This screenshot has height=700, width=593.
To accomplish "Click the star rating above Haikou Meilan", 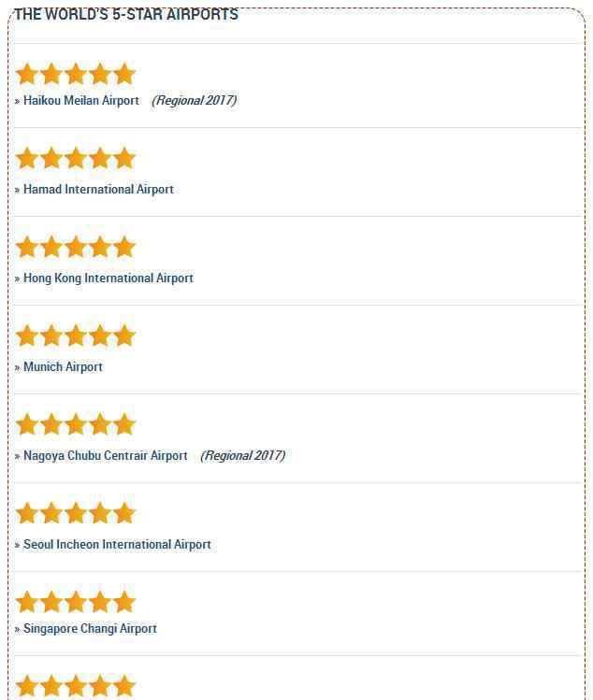I will pyautogui.click(x=76, y=74).
